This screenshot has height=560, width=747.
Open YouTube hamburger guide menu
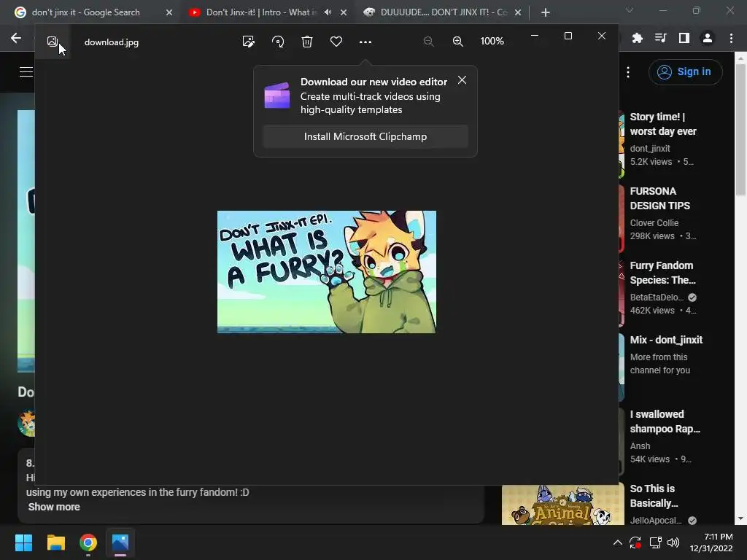pos(26,72)
